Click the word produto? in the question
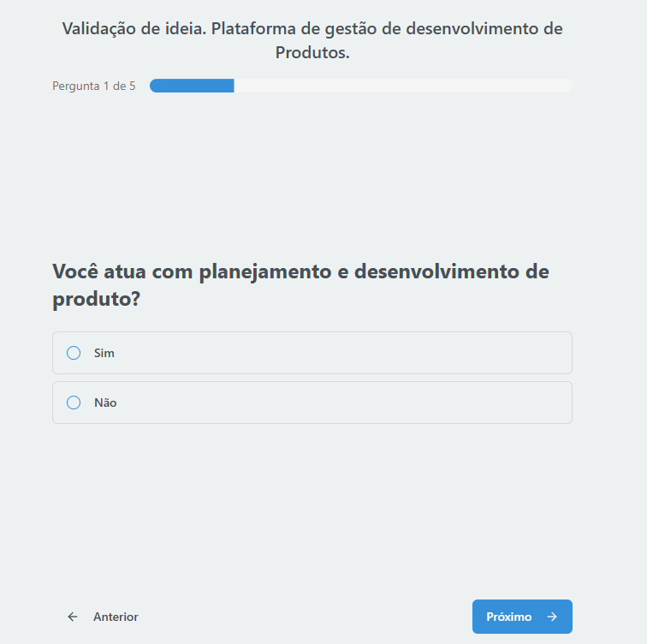Viewport: 647px width, 644px height. 97,299
